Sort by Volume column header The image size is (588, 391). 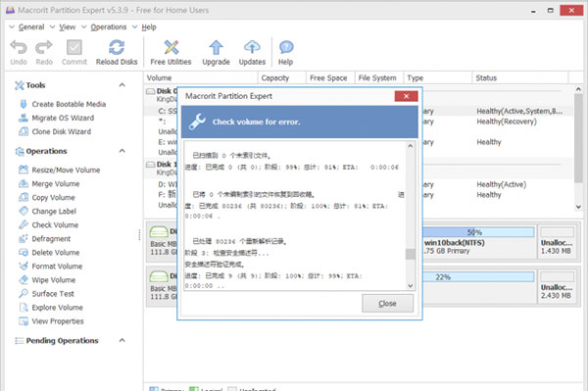point(201,78)
